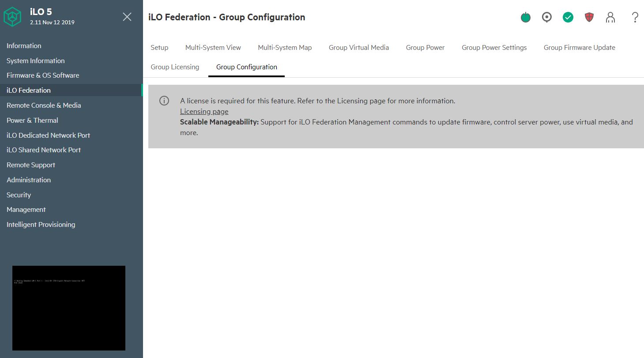Open the Multi-System Map tab
644x358 pixels.
click(x=285, y=48)
